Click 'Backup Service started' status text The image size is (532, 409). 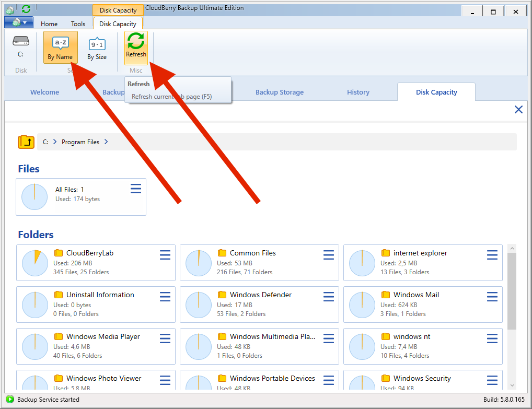(x=48, y=400)
